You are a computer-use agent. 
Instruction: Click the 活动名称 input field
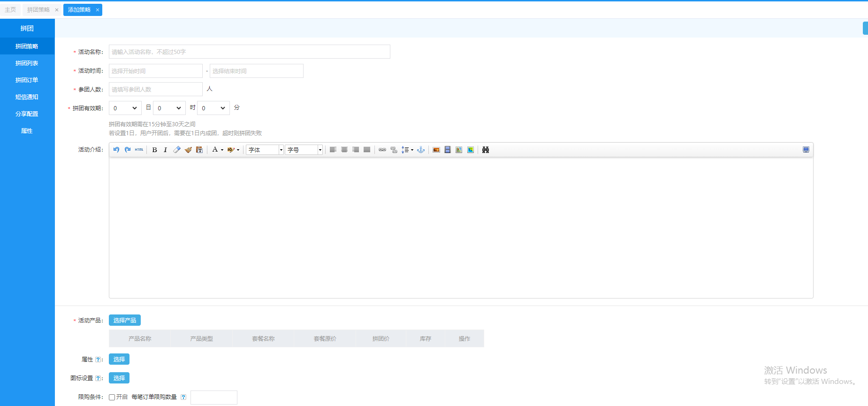click(249, 52)
